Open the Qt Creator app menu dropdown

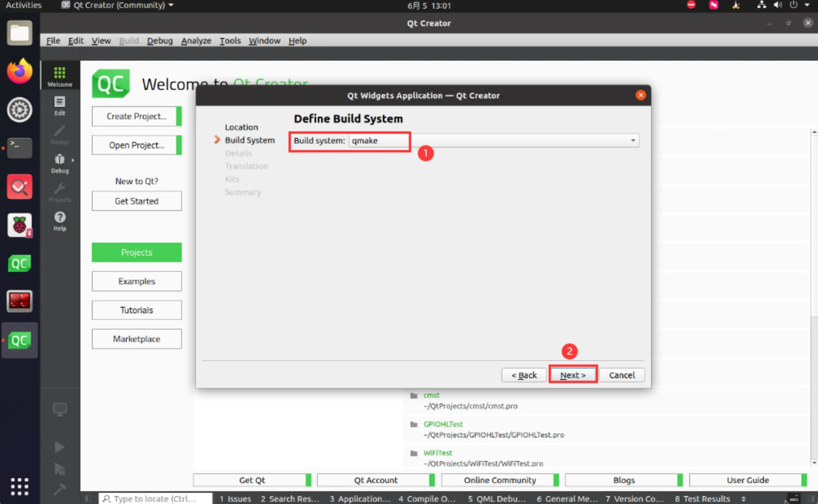coord(117,5)
